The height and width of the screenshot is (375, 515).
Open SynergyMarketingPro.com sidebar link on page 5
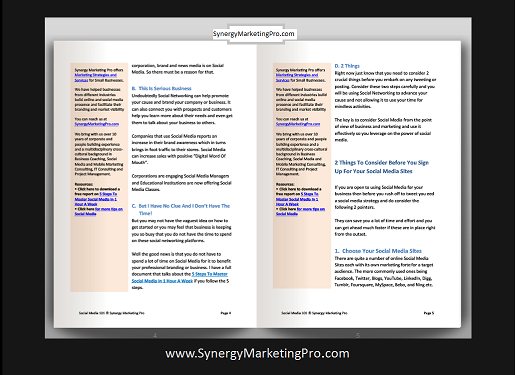[x=298, y=124]
